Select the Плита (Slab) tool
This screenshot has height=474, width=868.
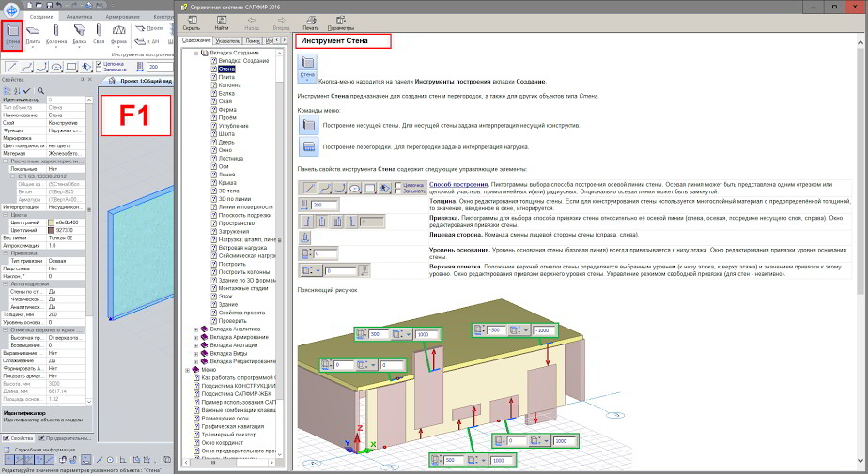point(34,33)
